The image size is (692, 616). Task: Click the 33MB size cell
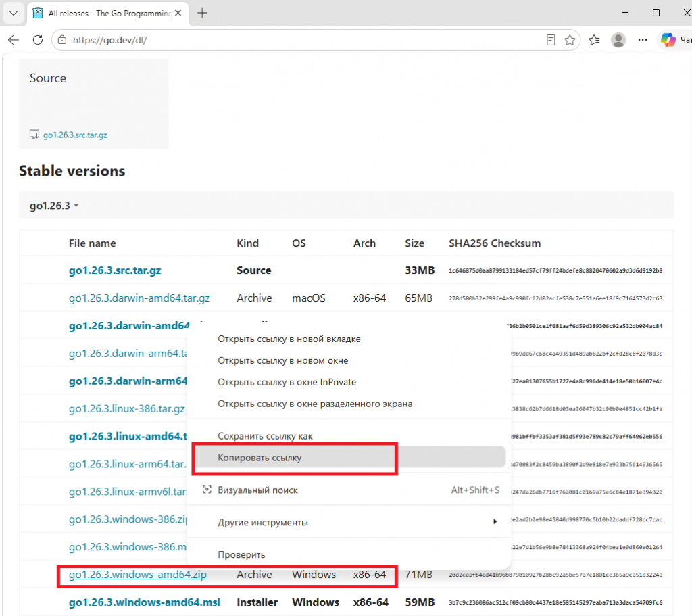420,270
